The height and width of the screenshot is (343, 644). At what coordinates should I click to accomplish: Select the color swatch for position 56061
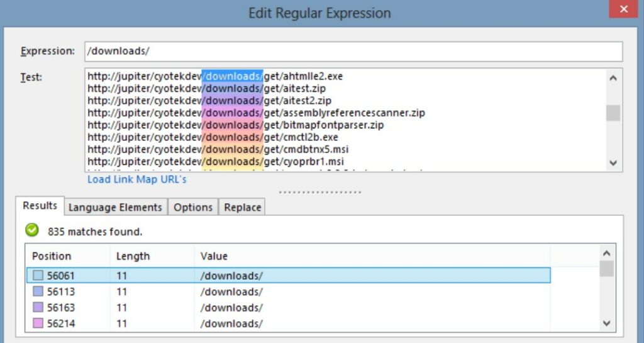click(x=38, y=276)
